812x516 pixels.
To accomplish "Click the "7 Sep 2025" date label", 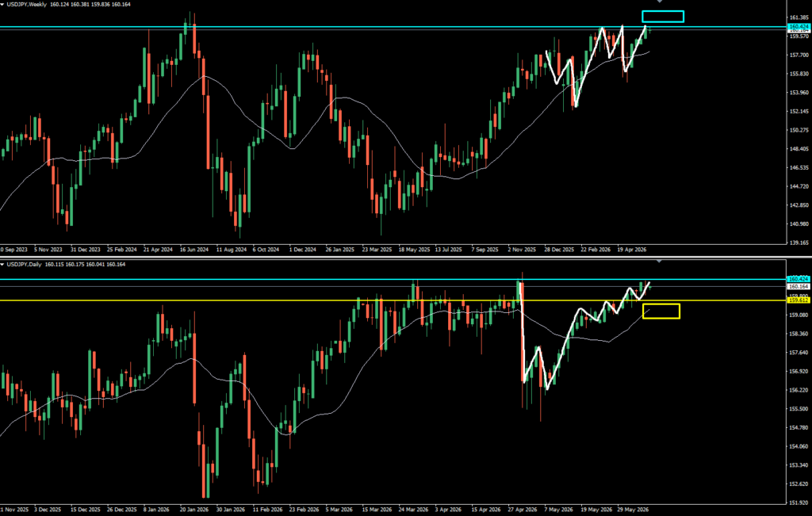I will click(485, 250).
